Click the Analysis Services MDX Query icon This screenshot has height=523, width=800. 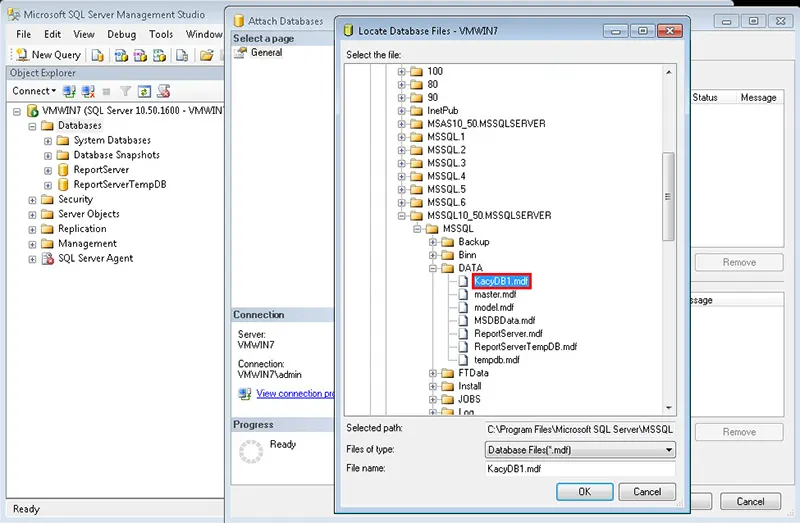(x=121, y=55)
